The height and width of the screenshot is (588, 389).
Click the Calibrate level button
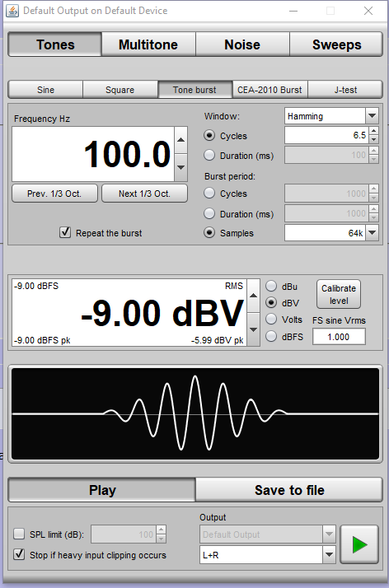click(339, 294)
